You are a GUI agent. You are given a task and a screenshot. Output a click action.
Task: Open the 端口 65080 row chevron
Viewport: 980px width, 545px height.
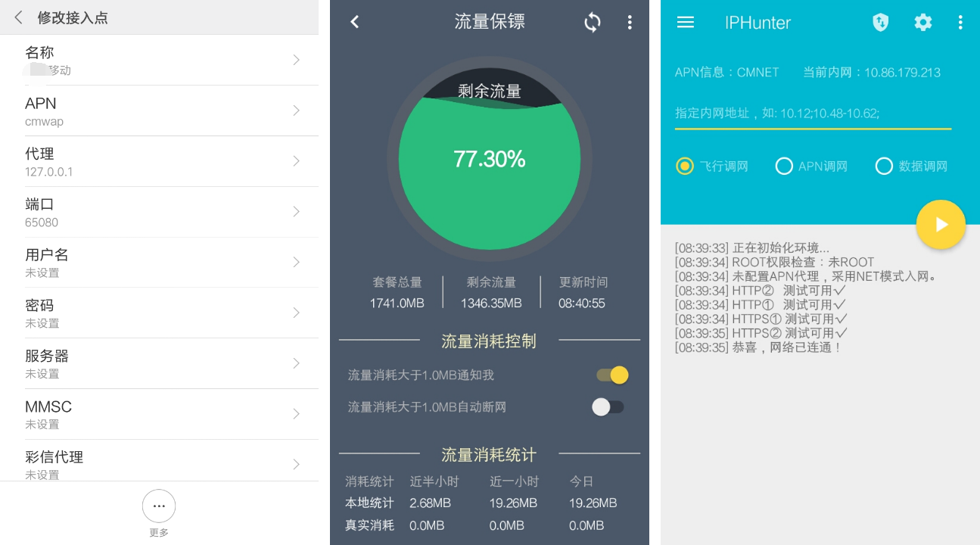point(297,211)
